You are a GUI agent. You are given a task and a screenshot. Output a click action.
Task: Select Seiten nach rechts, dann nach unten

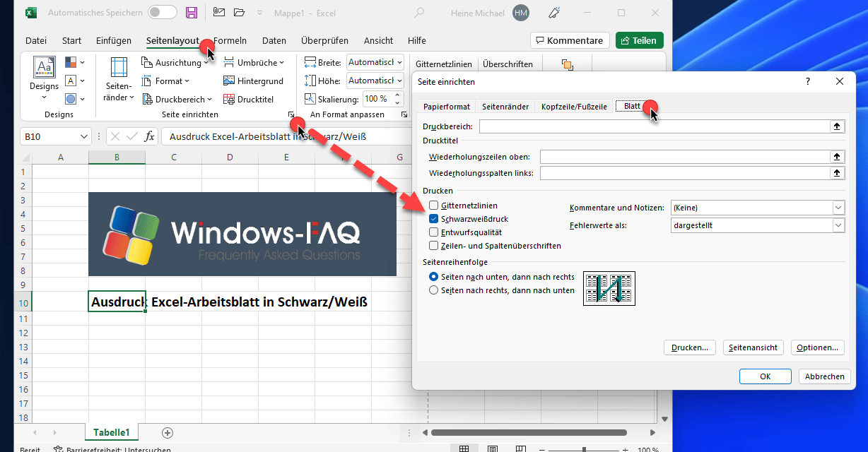(x=434, y=290)
